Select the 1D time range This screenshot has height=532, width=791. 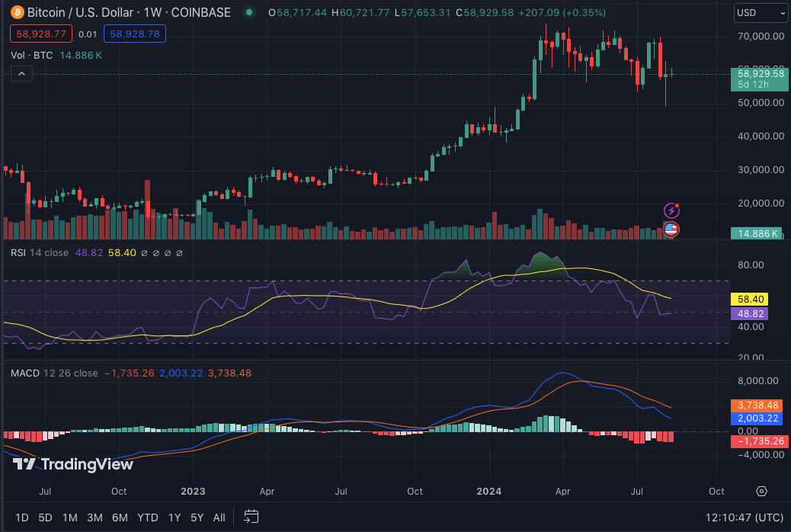21,518
